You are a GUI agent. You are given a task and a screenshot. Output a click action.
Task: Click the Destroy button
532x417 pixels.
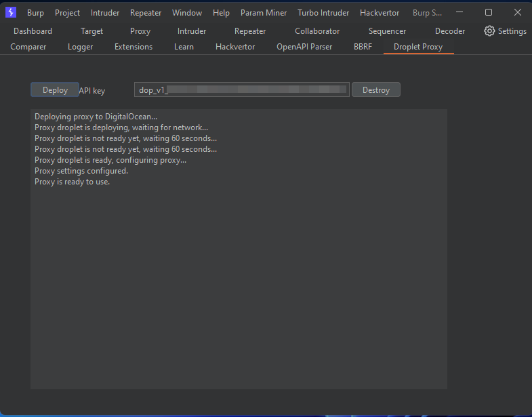pos(376,90)
